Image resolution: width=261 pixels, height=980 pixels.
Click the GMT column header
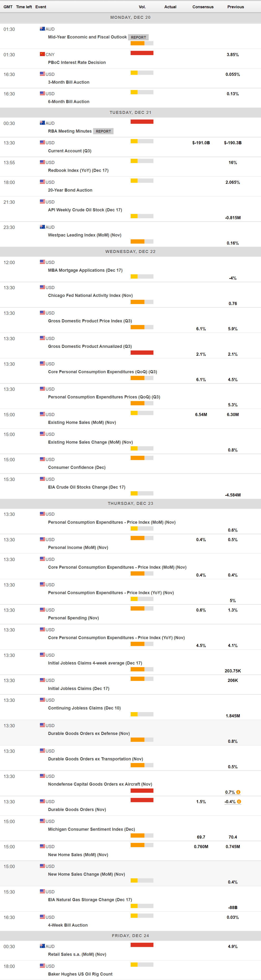click(8, 7)
